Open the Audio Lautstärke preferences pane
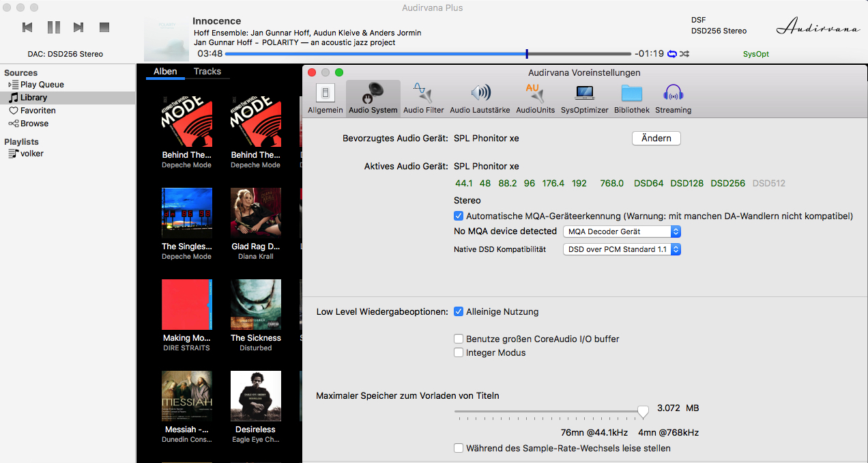 click(480, 98)
